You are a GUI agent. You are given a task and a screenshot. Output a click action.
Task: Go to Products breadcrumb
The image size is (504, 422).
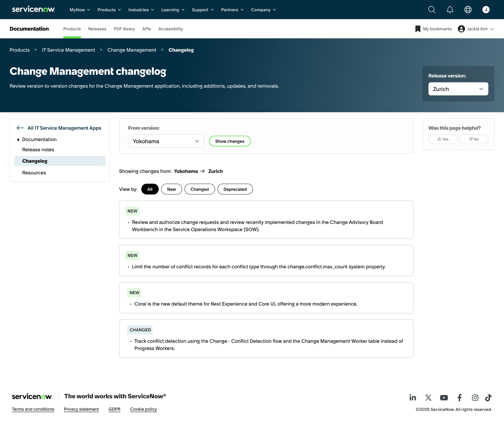click(19, 50)
